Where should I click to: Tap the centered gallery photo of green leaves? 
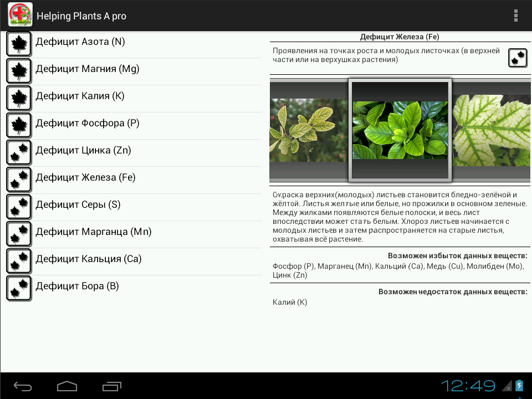tap(400, 130)
